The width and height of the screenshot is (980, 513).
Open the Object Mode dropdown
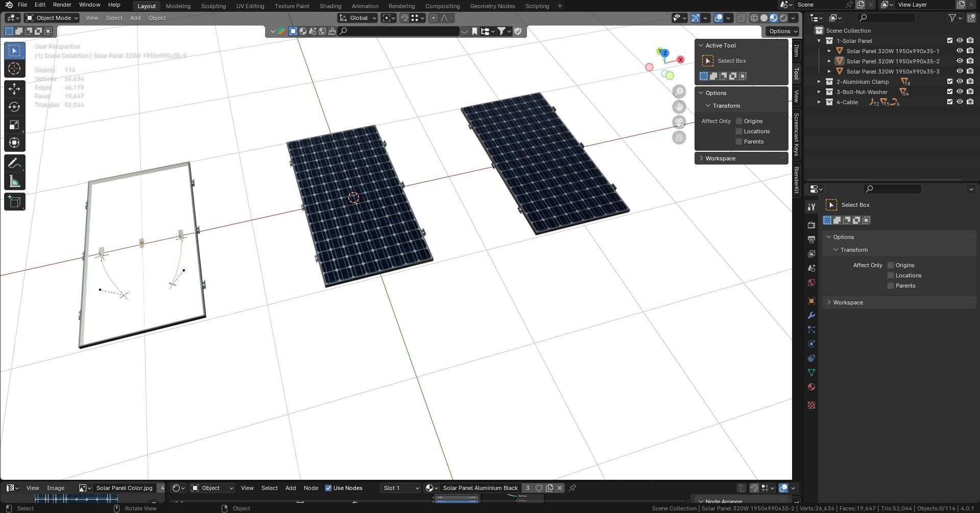(52, 18)
